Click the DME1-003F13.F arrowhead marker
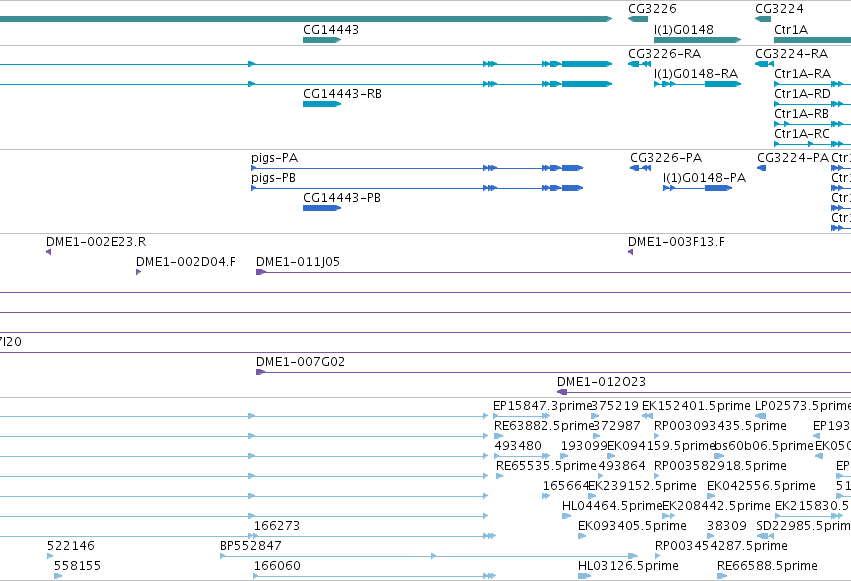This screenshot has width=851, height=581. [630, 252]
